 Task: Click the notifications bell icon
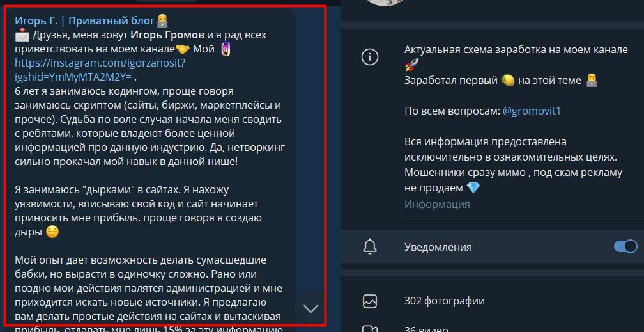370,247
